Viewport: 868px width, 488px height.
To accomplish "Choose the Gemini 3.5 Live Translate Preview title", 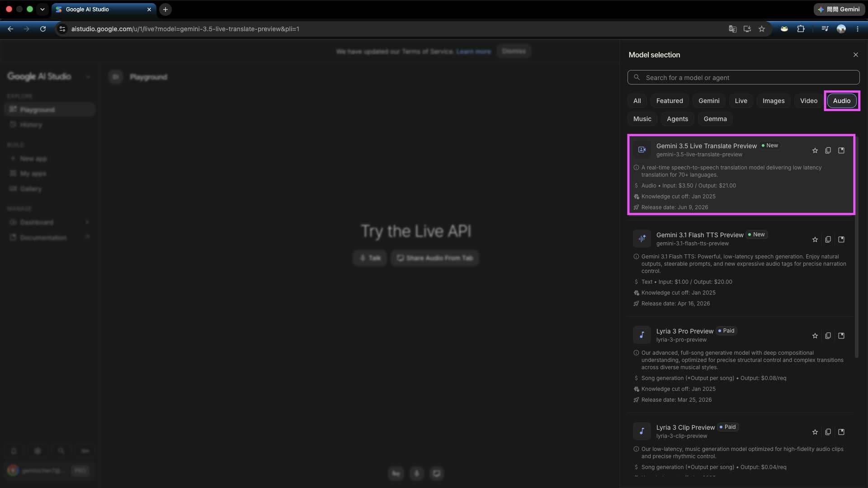I will pos(707,146).
